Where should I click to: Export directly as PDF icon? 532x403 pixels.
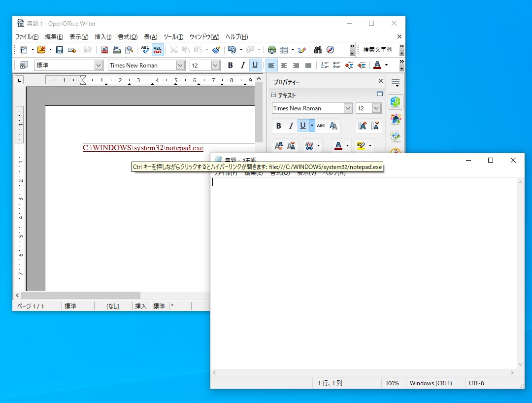coord(104,50)
